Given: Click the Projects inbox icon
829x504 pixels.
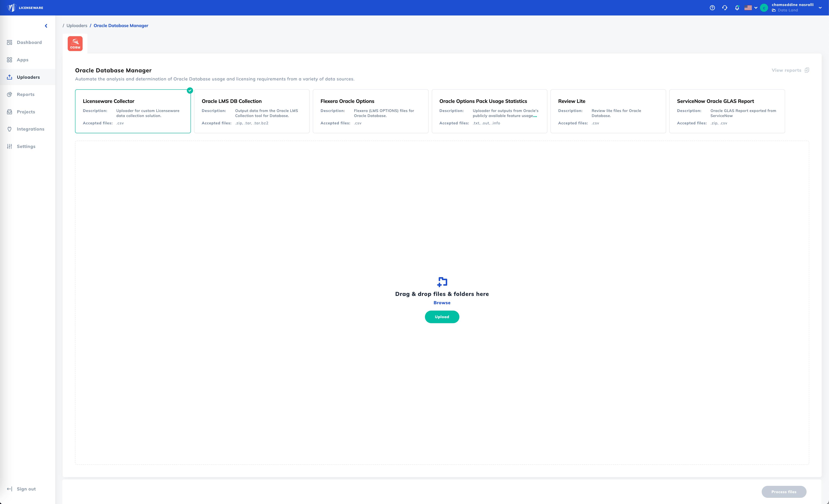Looking at the screenshot, I should click(x=9, y=112).
